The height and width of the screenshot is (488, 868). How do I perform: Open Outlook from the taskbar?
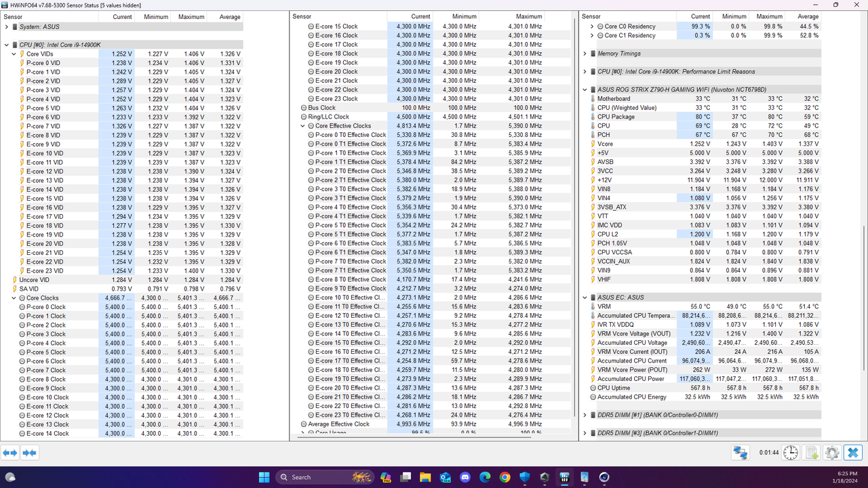(446, 477)
